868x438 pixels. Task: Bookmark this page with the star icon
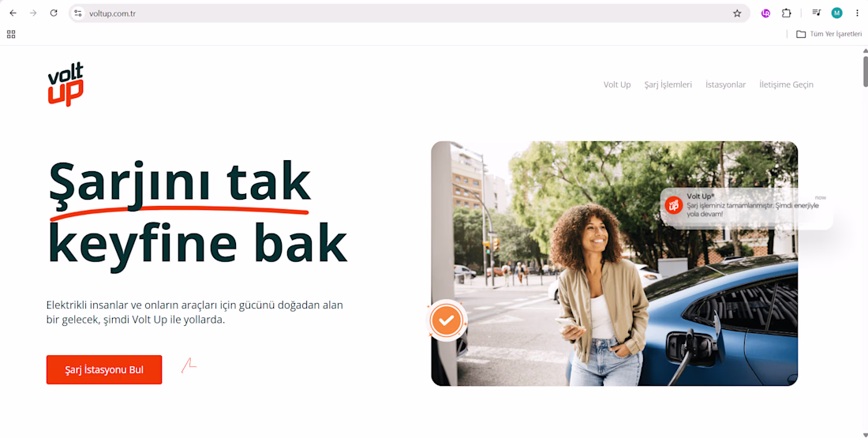tap(737, 13)
